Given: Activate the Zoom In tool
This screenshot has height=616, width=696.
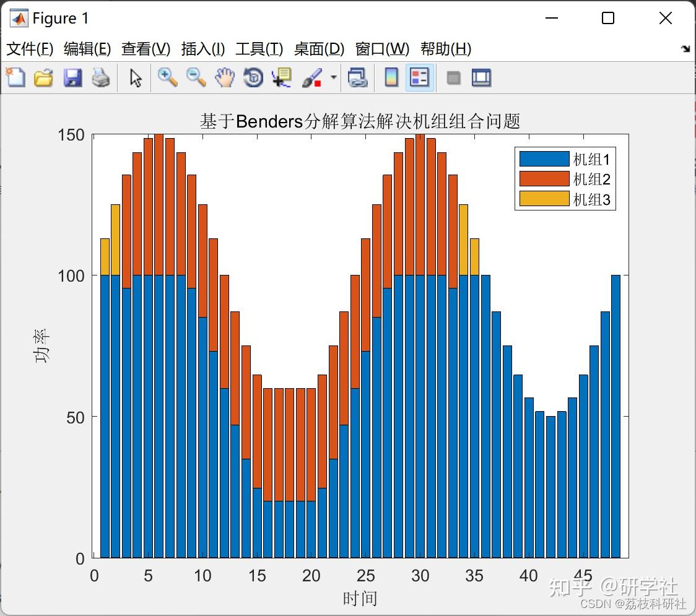Looking at the screenshot, I should click(x=167, y=77).
